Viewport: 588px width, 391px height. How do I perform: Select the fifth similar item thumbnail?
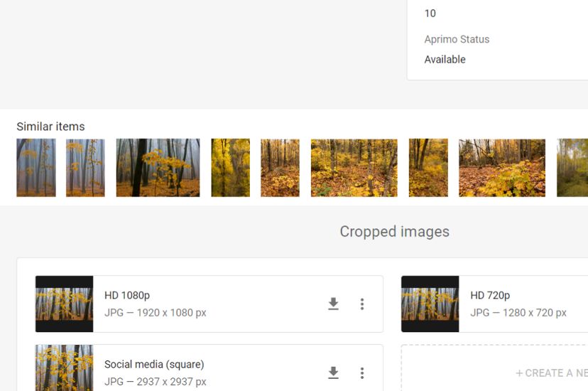coord(280,168)
